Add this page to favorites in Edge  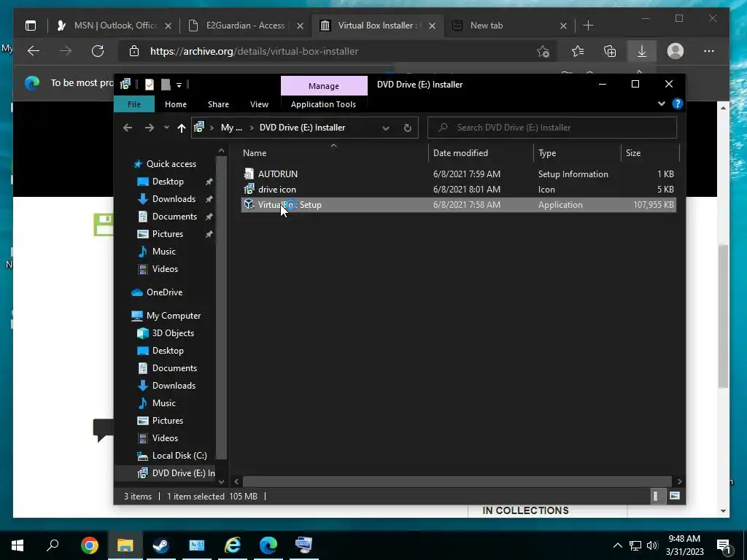coord(543,51)
